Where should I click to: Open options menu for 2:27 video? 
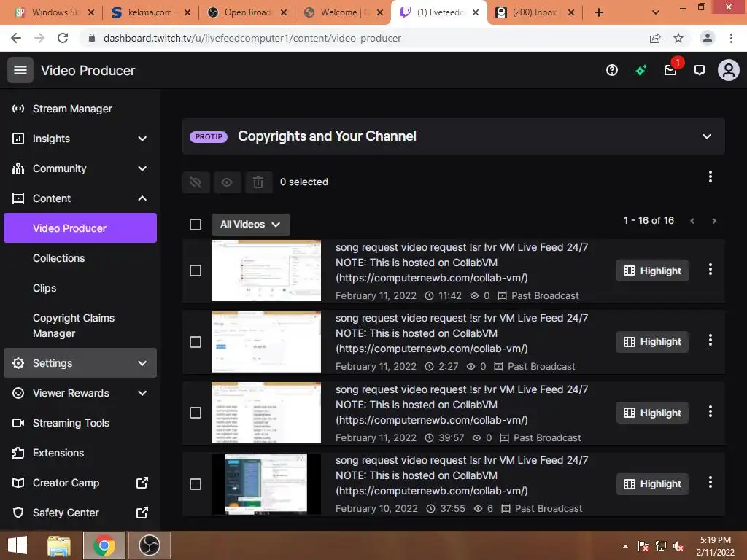(711, 340)
